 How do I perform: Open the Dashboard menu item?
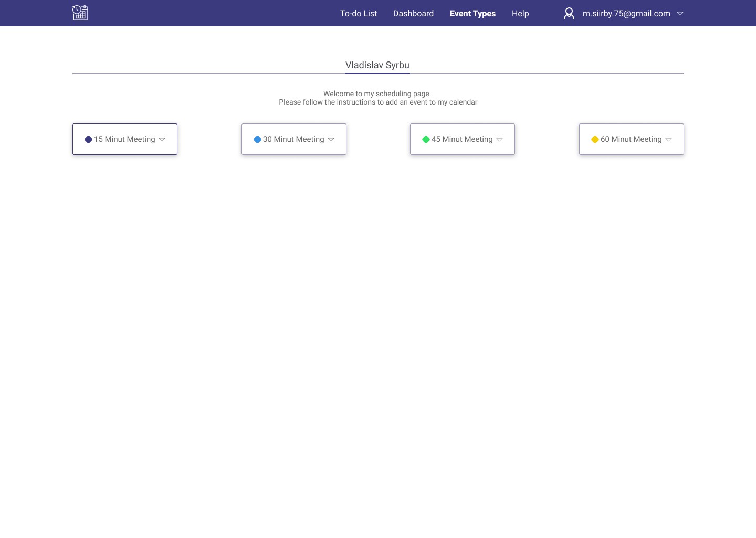(414, 13)
